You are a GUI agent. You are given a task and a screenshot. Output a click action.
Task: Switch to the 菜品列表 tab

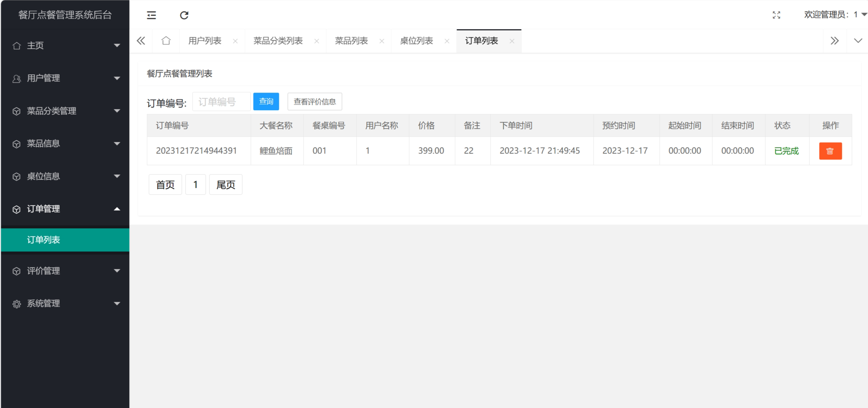point(350,40)
